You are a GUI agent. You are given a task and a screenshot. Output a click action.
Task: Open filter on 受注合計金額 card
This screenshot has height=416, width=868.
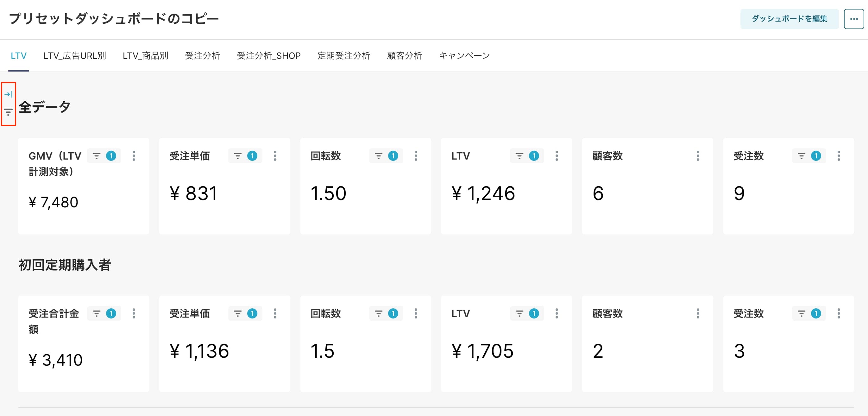(x=104, y=313)
